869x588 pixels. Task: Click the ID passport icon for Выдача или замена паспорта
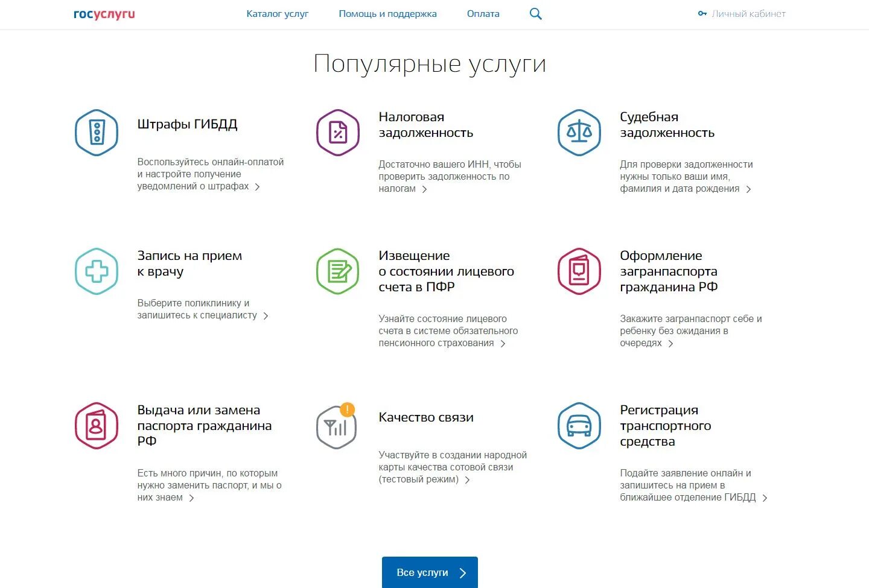(x=97, y=426)
